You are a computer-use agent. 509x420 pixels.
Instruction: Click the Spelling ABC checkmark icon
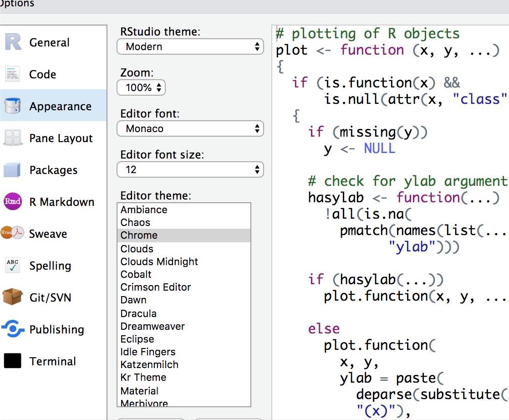(13, 266)
